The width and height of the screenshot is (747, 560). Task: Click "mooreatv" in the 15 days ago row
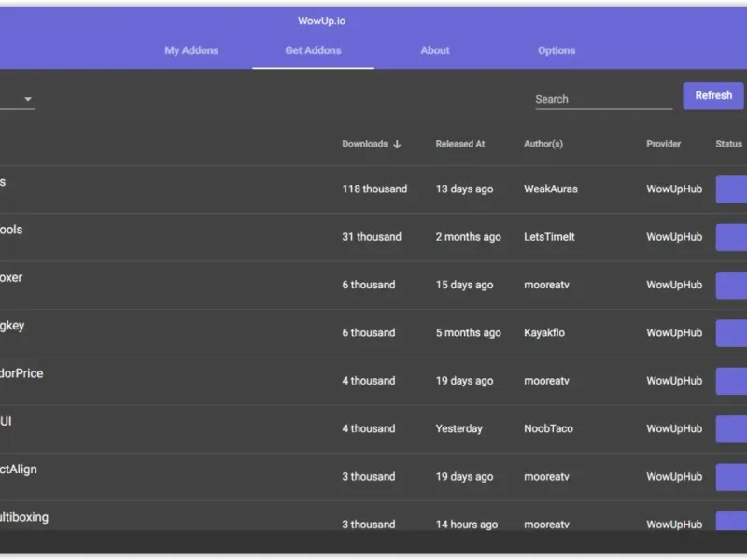pyautogui.click(x=546, y=285)
